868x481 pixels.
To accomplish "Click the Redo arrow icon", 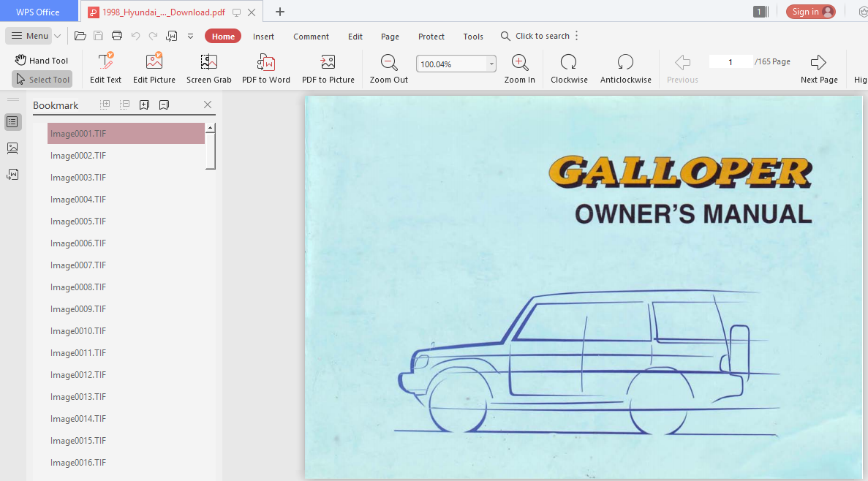I will point(154,36).
